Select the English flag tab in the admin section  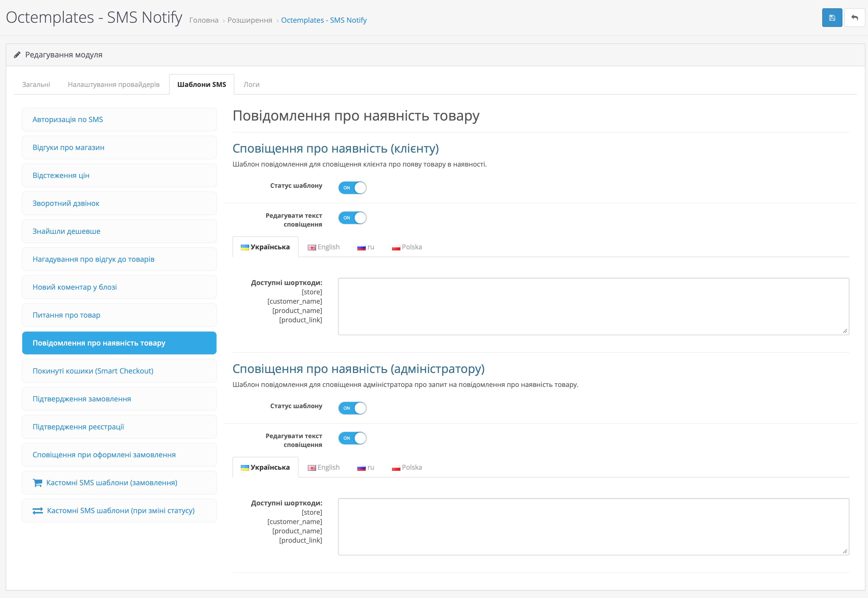click(x=324, y=467)
